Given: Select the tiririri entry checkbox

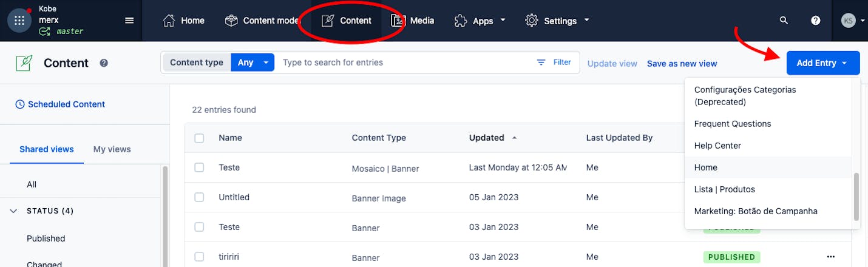Looking at the screenshot, I should [199, 257].
